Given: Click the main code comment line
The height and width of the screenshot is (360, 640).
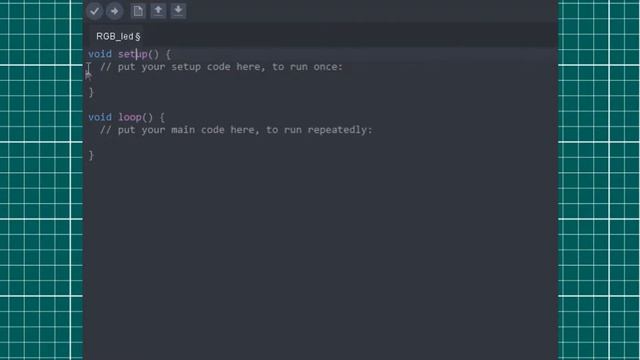Looking at the screenshot, I should pos(236,130).
